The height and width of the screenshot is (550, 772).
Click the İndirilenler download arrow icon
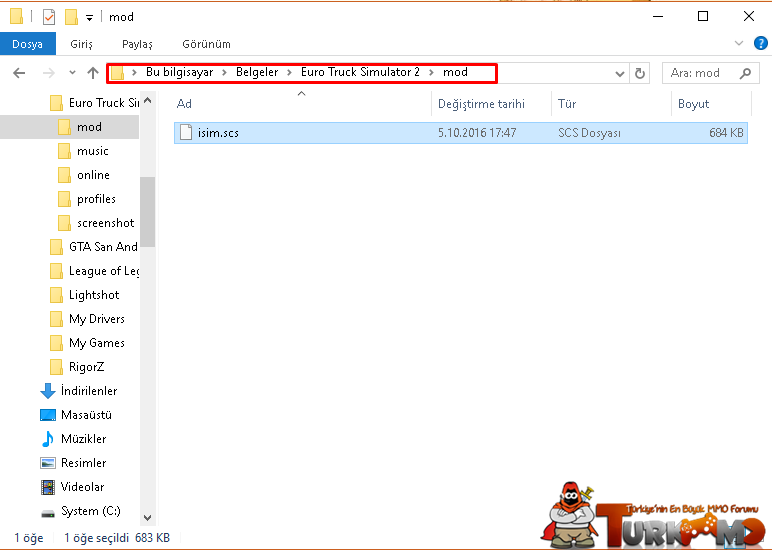(48, 391)
